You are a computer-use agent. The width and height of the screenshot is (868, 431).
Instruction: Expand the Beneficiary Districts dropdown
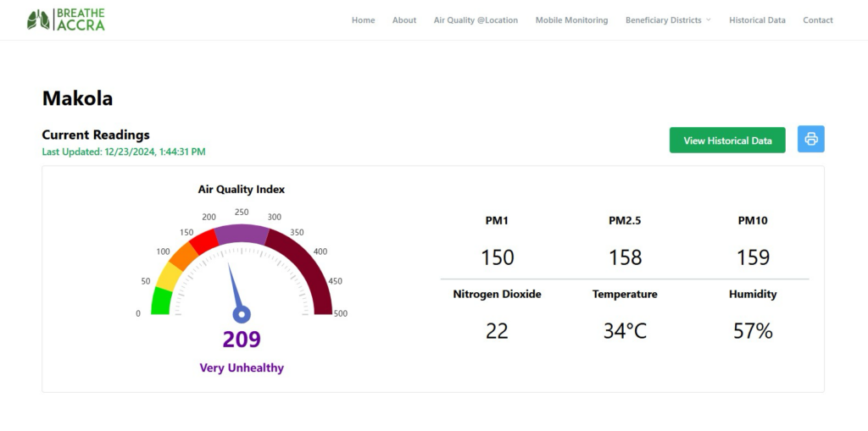(668, 20)
